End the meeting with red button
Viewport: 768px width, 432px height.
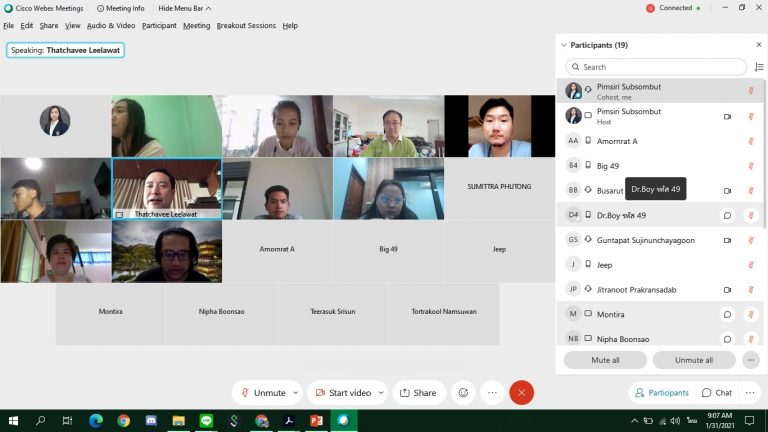[521, 393]
